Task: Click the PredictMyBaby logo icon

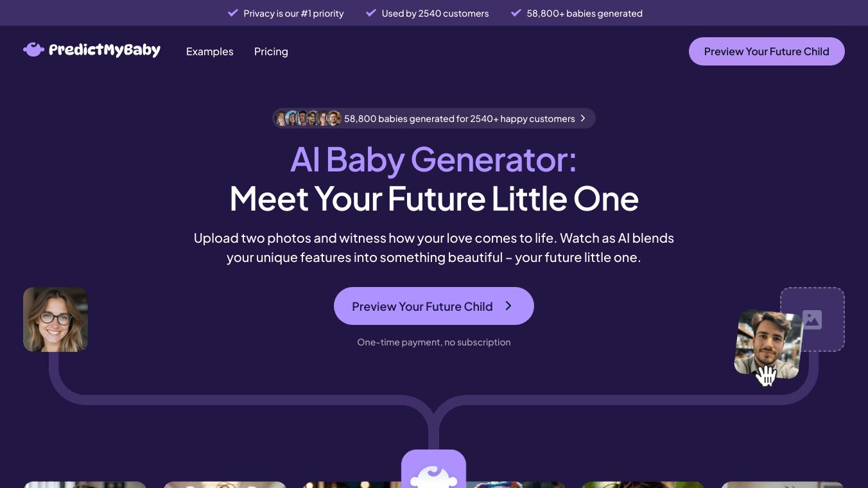Action: (x=33, y=49)
